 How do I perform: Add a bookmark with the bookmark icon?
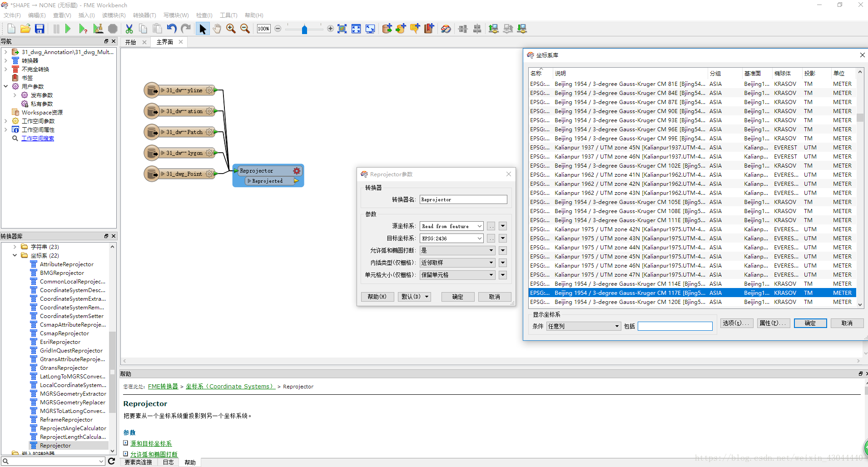429,29
